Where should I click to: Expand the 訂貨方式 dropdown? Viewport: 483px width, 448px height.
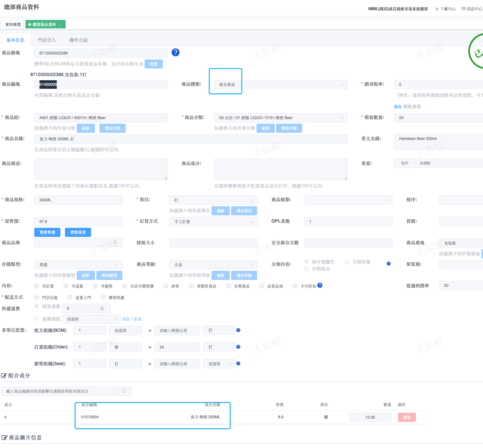point(213,222)
